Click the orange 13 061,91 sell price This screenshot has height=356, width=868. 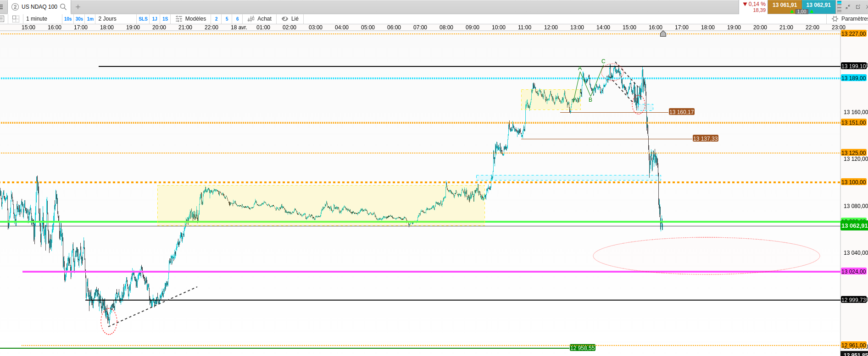click(785, 5)
